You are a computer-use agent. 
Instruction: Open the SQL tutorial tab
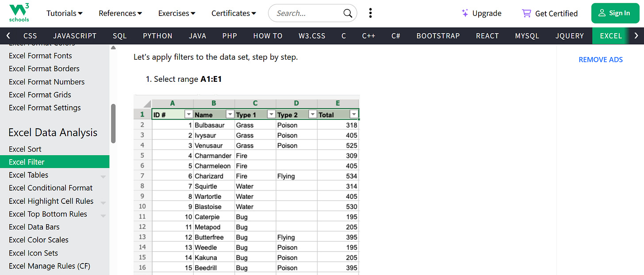pyautogui.click(x=119, y=36)
